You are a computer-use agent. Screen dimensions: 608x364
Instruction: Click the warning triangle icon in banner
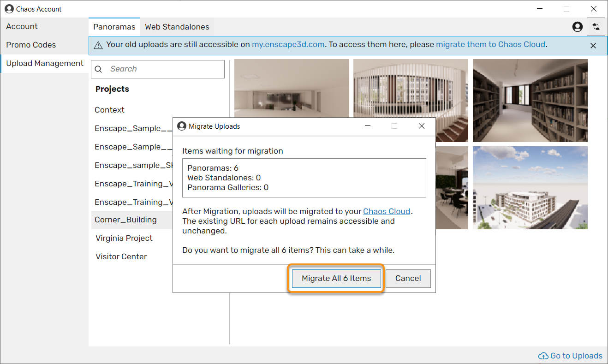tap(98, 45)
